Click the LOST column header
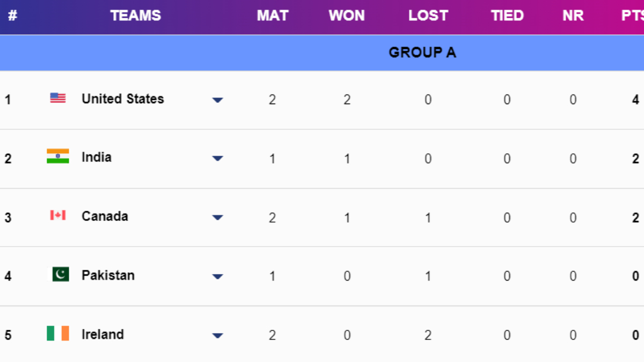Image resolution: width=644 pixels, height=362 pixels. pos(428,16)
